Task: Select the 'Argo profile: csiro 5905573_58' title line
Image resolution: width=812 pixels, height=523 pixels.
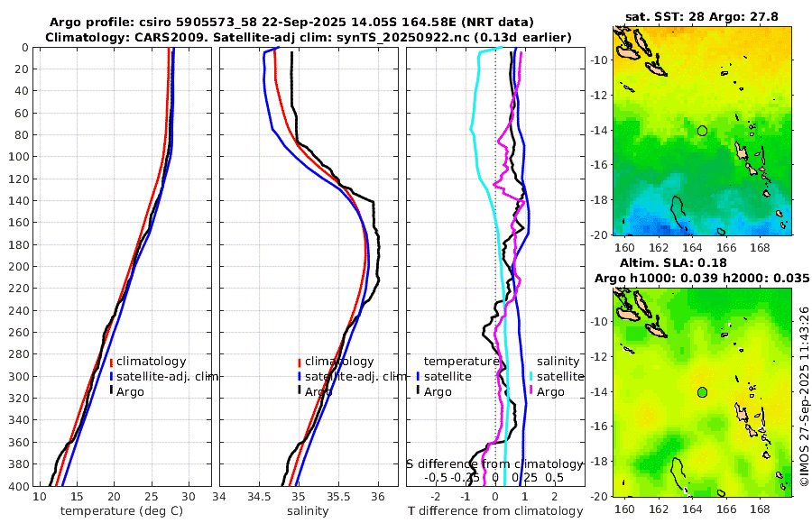Action: (x=291, y=23)
